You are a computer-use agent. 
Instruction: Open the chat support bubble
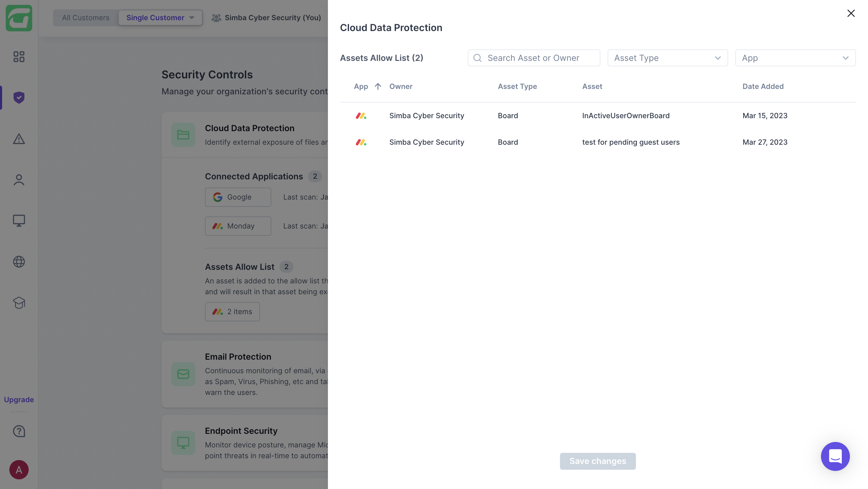tap(835, 456)
